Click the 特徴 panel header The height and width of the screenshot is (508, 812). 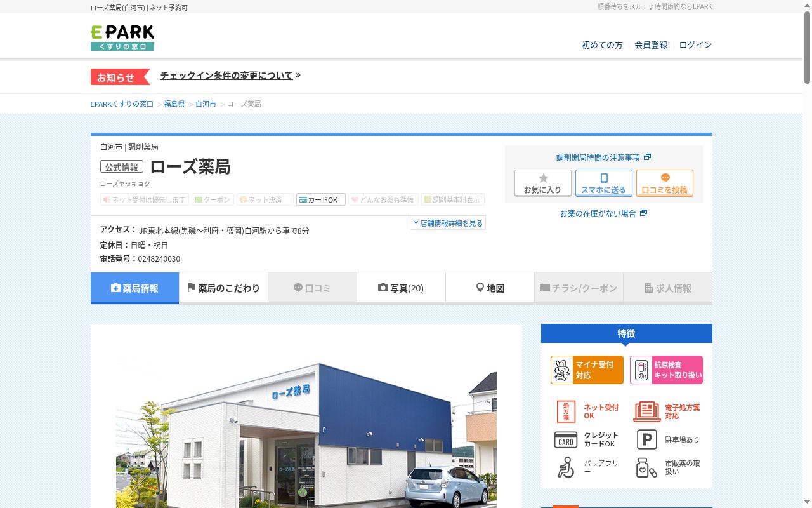coord(627,333)
